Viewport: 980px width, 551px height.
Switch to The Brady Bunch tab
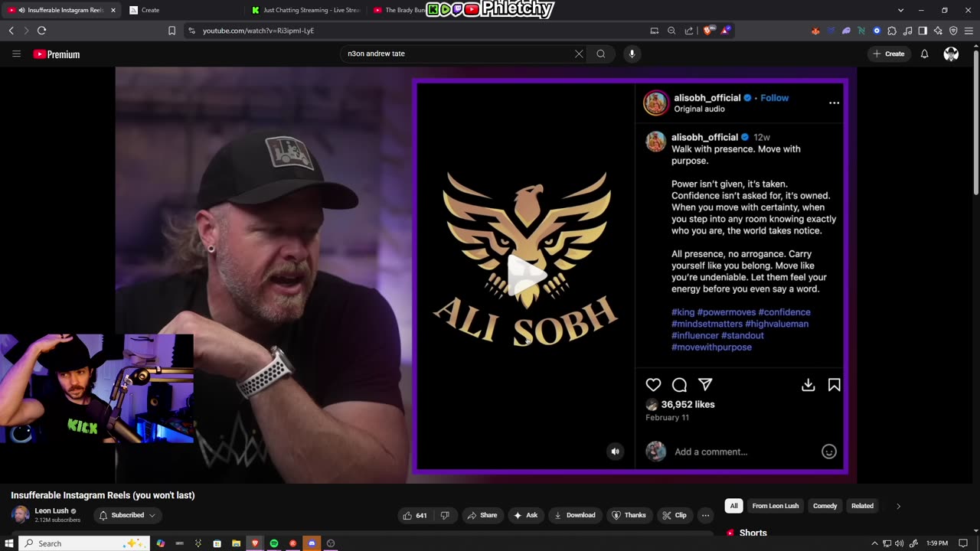398,10
